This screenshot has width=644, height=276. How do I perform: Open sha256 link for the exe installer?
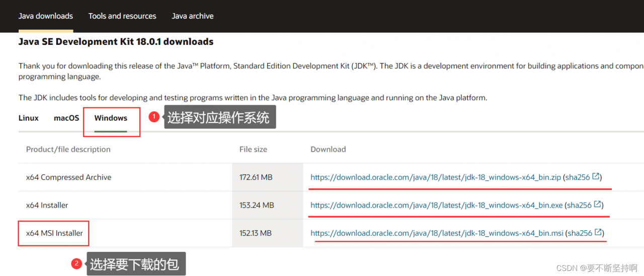pos(580,205)
